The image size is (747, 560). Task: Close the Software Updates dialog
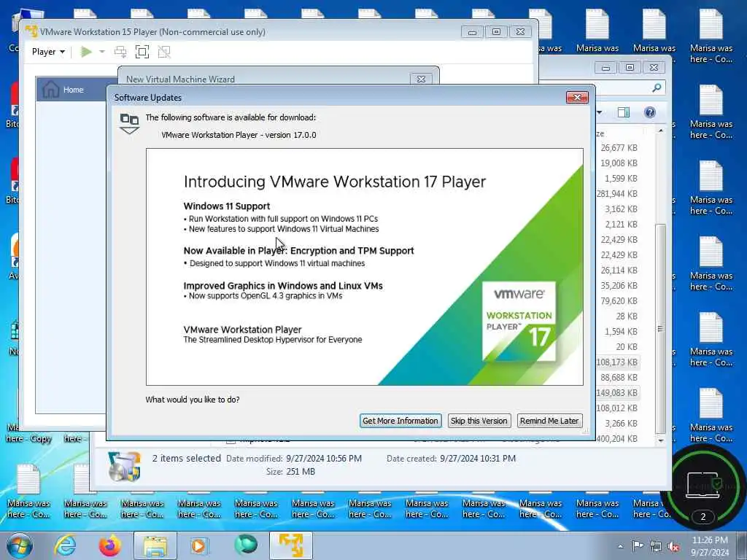click(577, 97)
